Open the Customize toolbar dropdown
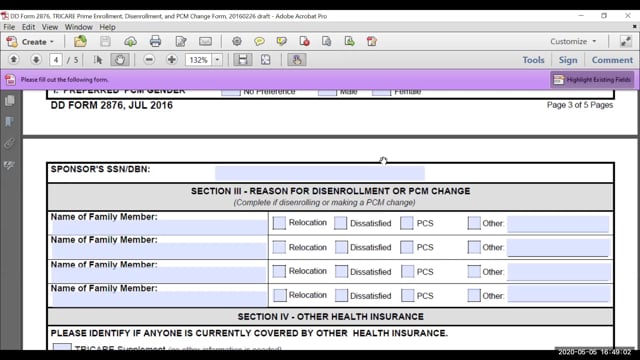640x360 pixels. tap(573, 41)
